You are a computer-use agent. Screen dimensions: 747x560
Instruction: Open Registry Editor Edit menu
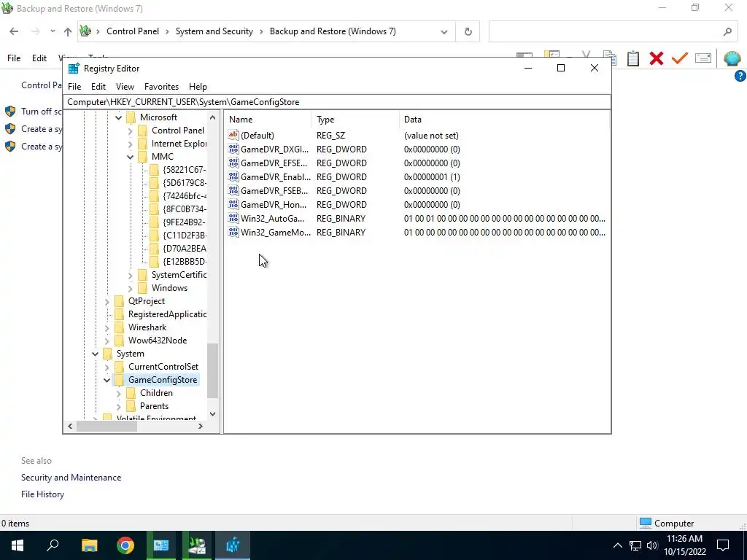(98, 87)
